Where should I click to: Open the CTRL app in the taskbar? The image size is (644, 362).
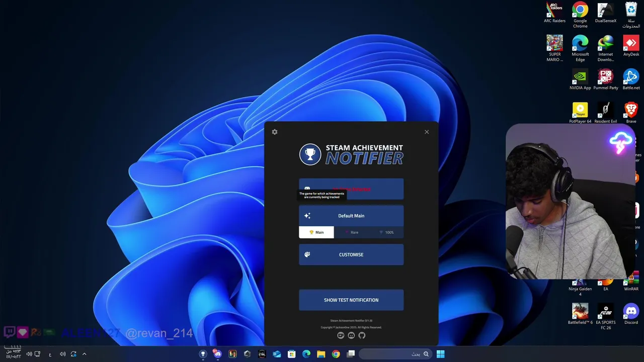coord(262,354)
